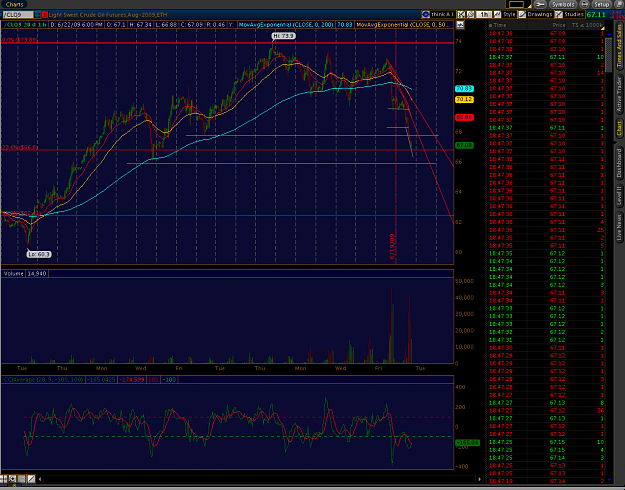Click the think A.I. round blue icon
This screenshot has width=625, height=490.
pyautogui.click(x=426, y=14)
